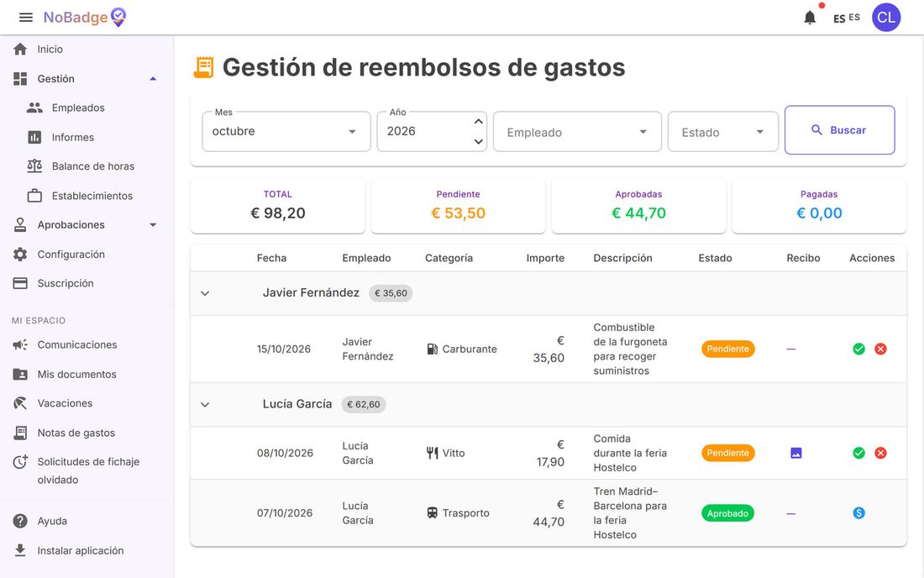This screenshot has height=578, width=924.
Task: Open the hamburger menu icon
Action: (x=26, y=18)
